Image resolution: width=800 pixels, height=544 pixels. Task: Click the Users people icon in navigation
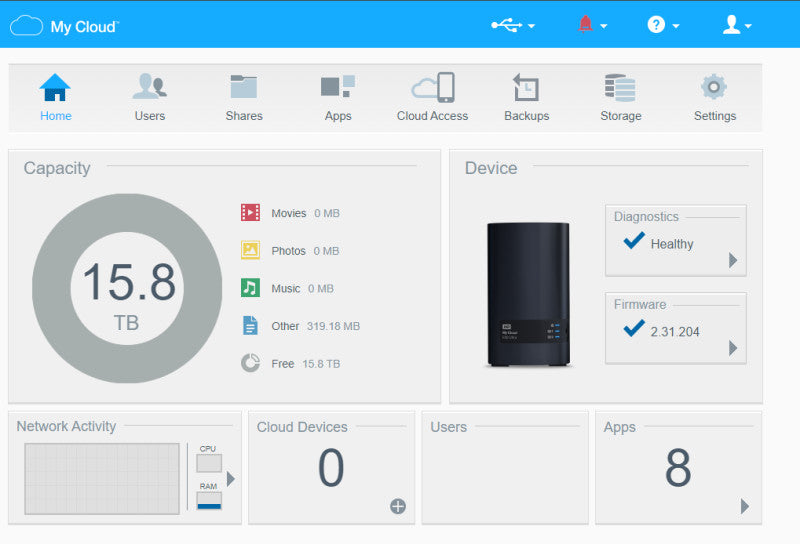pyautogui.click(x=149, y=86)
